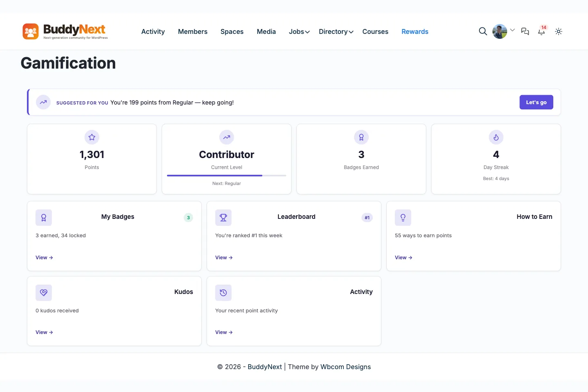This screenshot has height=392, width=588.
Task: Click the 'Next: Regular' text
Action: pos(227,183)
